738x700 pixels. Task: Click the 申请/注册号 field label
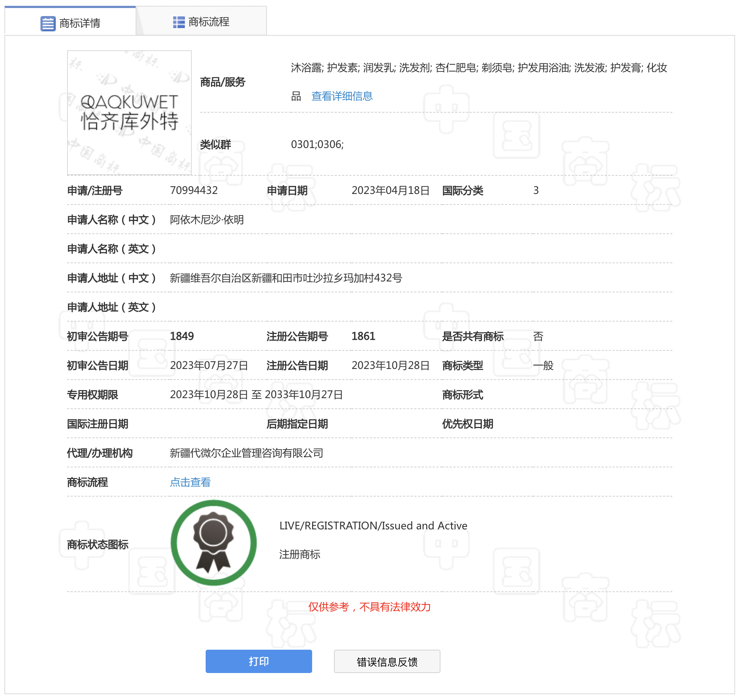tap(95, 191)
